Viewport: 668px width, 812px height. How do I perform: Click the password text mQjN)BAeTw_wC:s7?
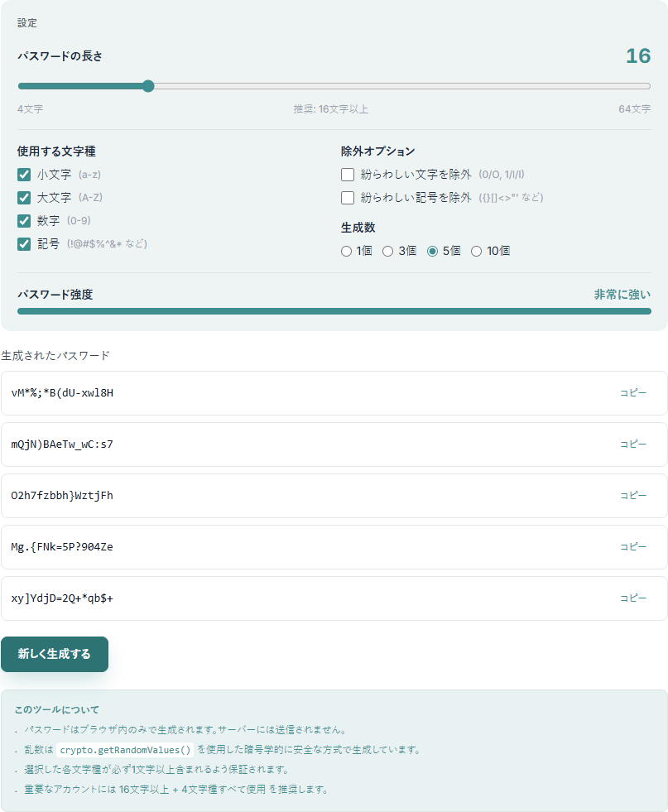pos(62,444)
